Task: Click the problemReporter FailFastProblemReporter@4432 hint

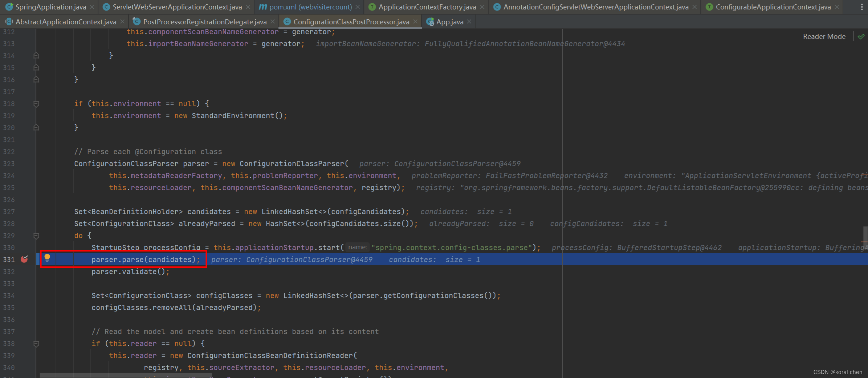Action: [510, 176]
